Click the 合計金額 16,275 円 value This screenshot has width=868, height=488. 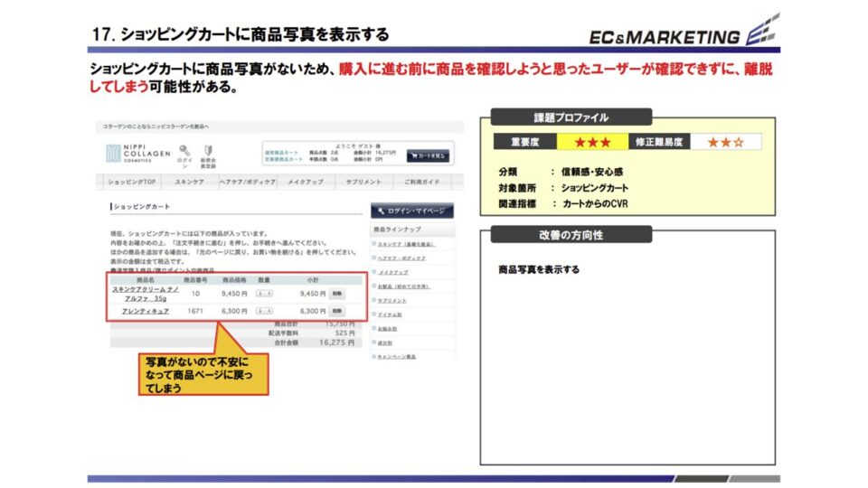(x=336, y=343)
